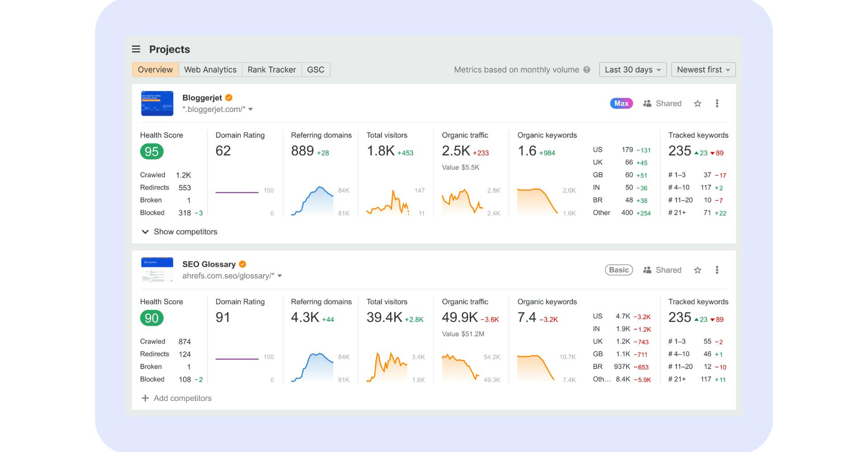Click Add competitors for SEO Glossary
The width and height of the screenshot is (868, 452).
tap(177, 398)
